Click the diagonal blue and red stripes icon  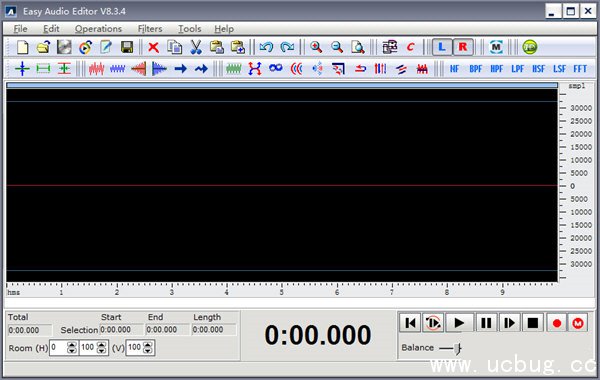[x=401, y=69]
